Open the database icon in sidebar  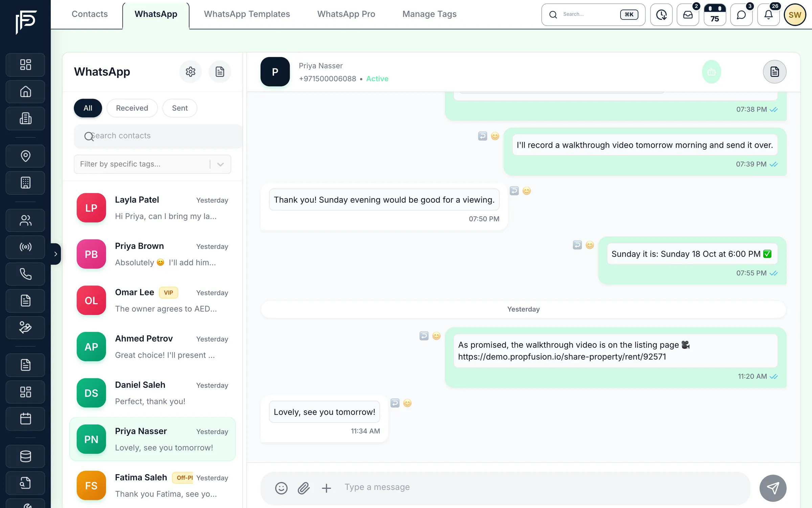pos(25,456)
